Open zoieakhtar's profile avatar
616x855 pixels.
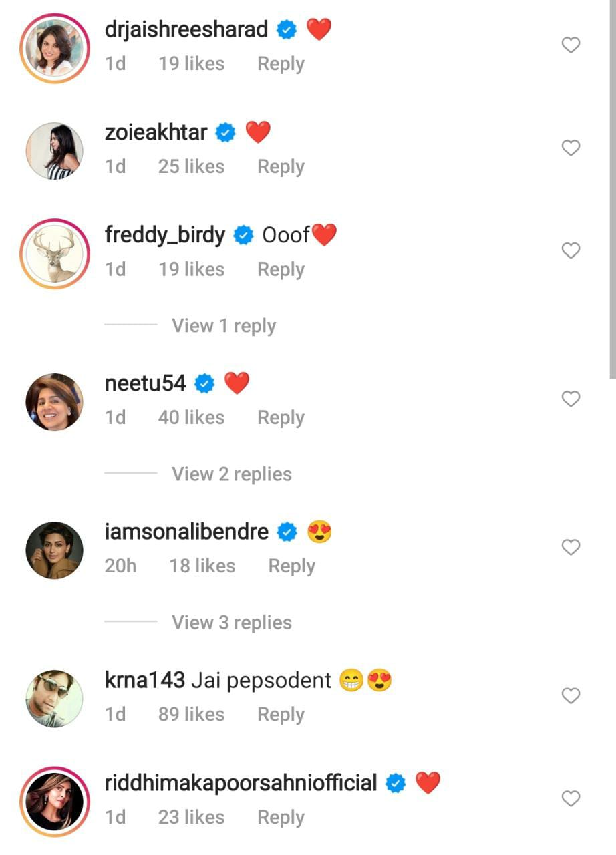click(x=55, y=151)
